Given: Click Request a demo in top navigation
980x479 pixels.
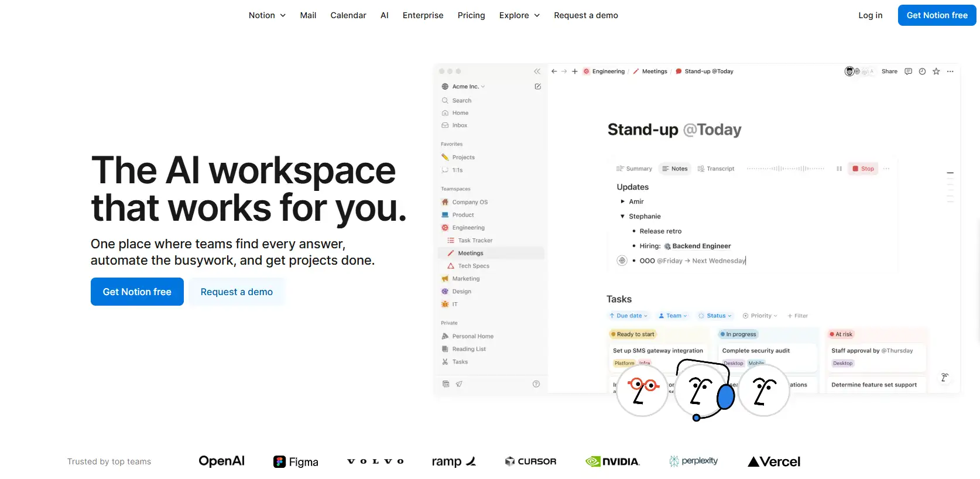Looking at the screenshot, I should (x=586, y=15).
